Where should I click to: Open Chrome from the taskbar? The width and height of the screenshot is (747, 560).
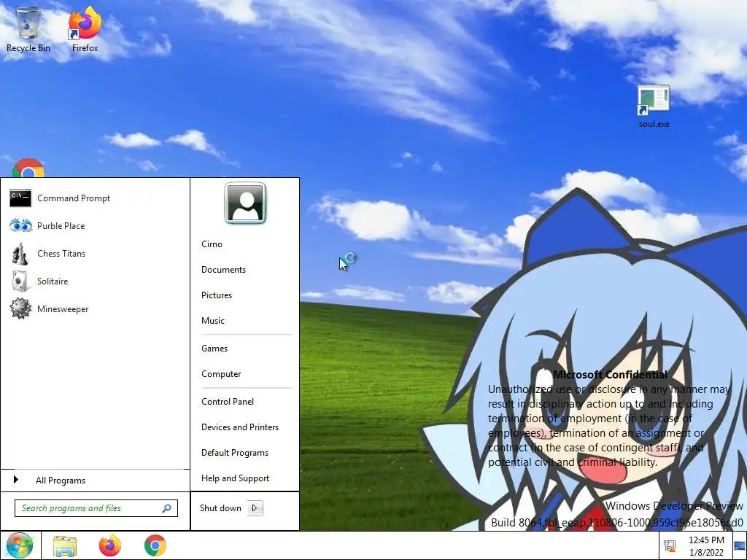pyautogui.click(x=155, y=545)
